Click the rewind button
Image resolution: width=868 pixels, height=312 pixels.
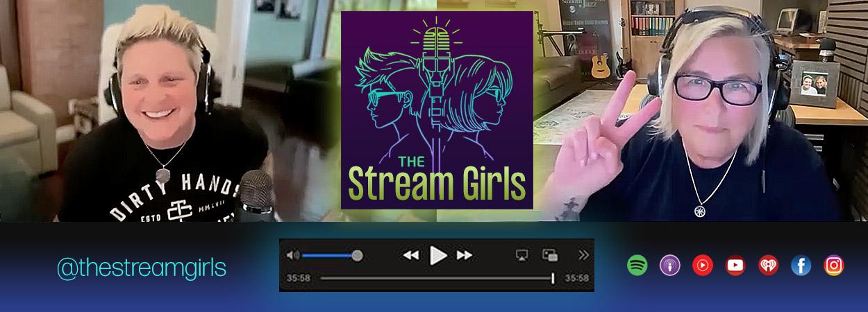tap(411, 255)
